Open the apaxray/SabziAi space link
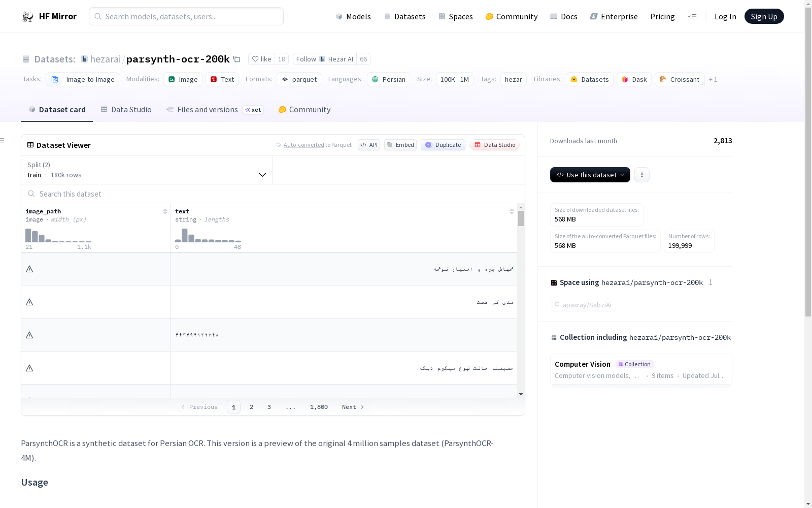The width and height of the screenshot is (812, 508). [x=583, y=305]
